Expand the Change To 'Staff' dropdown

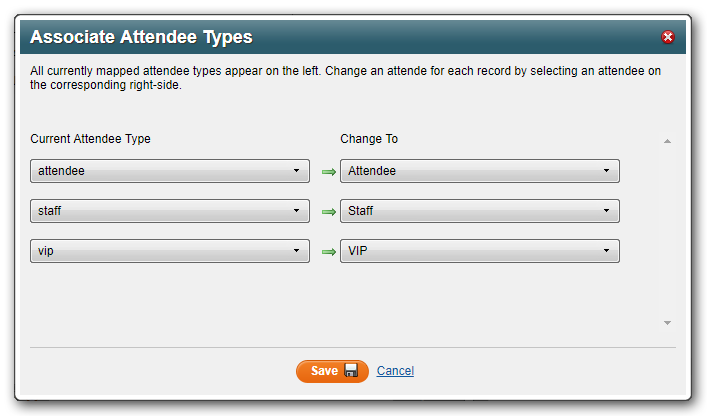(x=479, y=211)
